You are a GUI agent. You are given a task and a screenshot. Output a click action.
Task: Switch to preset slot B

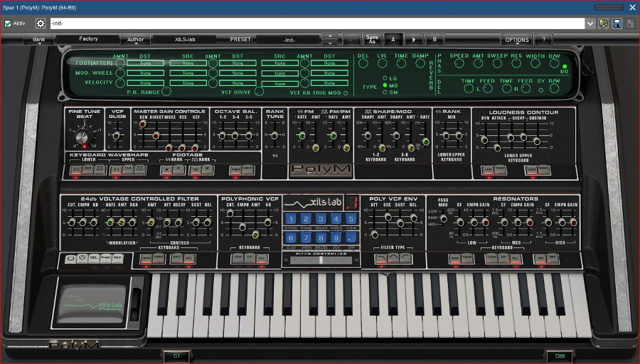(x=434, y=40)
